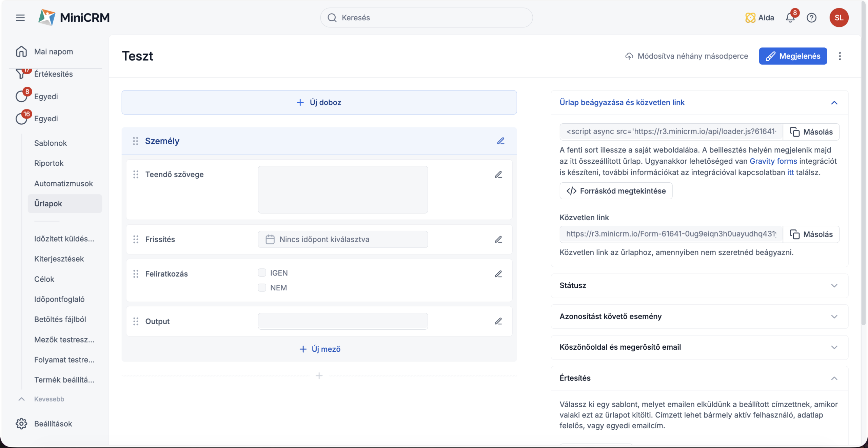Open Sablonok in the sidebar
Viewport: 868px width, 448px height.
[x=51, y=143]
